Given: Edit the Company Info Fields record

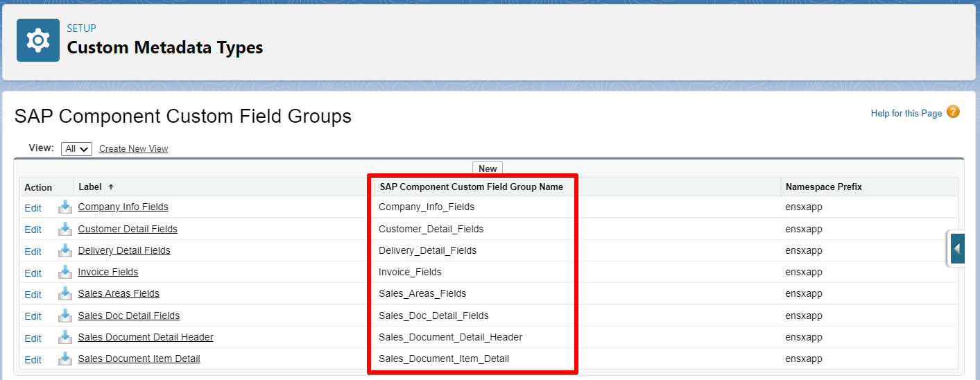Looking at the screenshot, I should coord(33,208).
